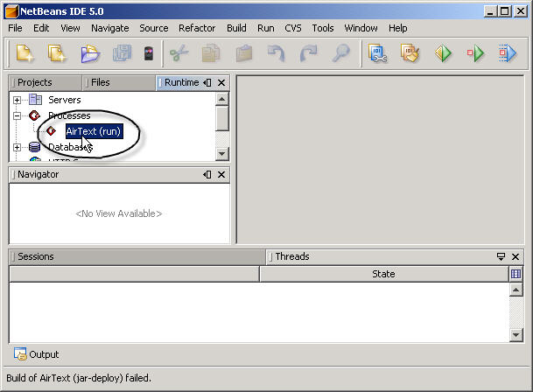
Task: Open the CVS menu
Action: (293, 28)
